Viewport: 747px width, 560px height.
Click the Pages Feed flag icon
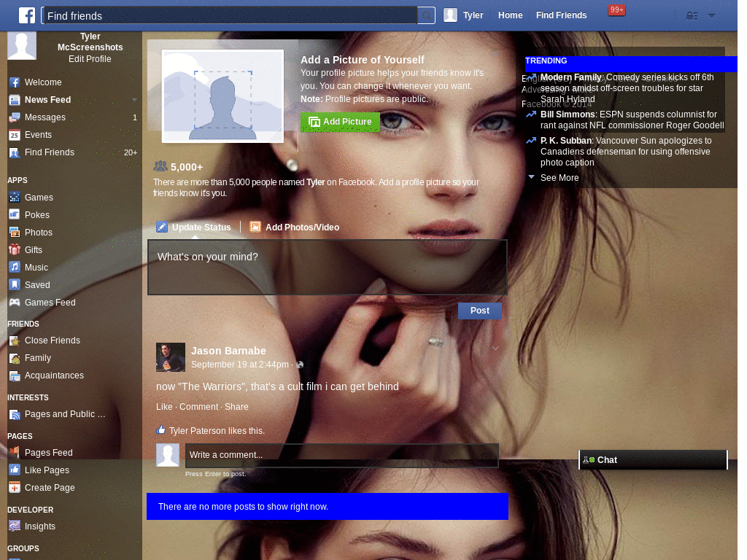pos(15,452)
